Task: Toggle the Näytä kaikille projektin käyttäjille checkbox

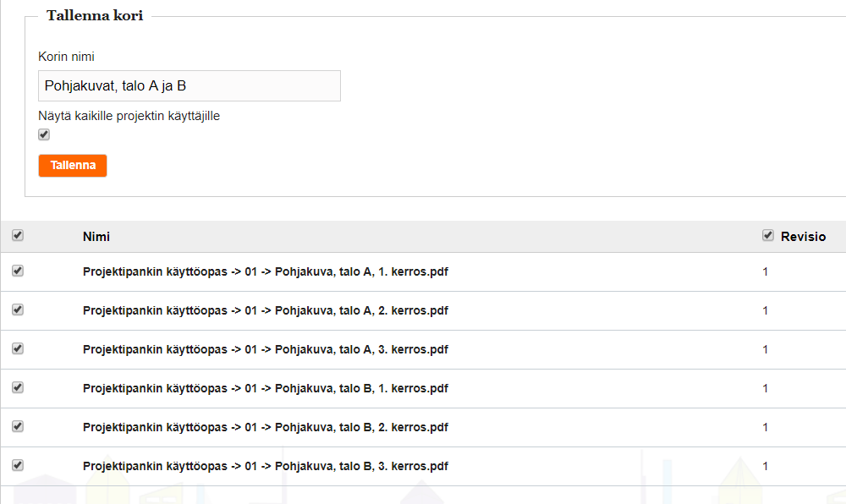Action: [x=44, y=134]
